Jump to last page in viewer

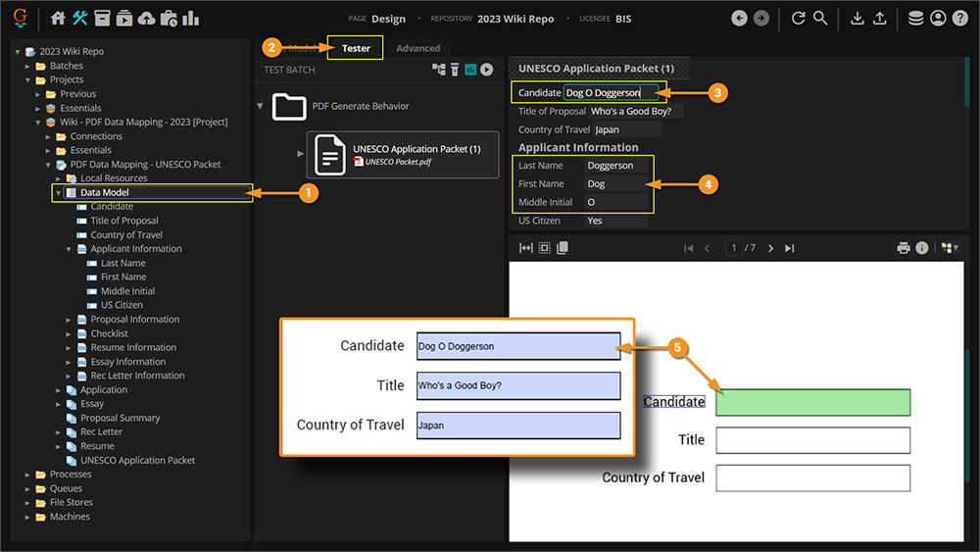pos(790,248)
